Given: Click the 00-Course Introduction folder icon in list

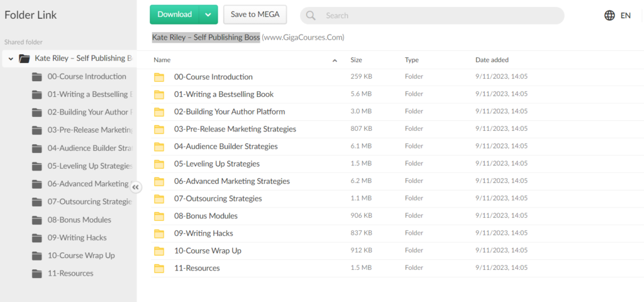Looking at the screenshot, I should (x=159, y=77).
